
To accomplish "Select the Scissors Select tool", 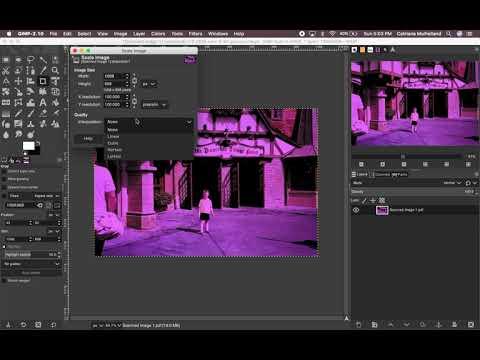I will (x=6, y=71).
